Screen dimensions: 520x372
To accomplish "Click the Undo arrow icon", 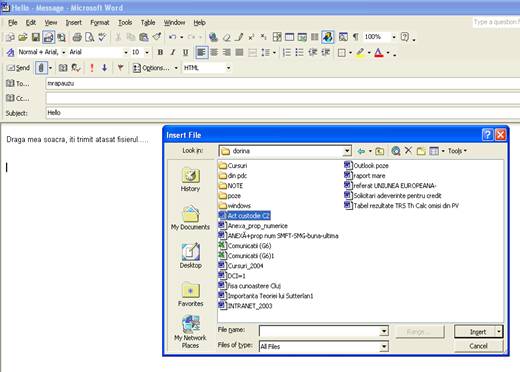I will [172, 37].
